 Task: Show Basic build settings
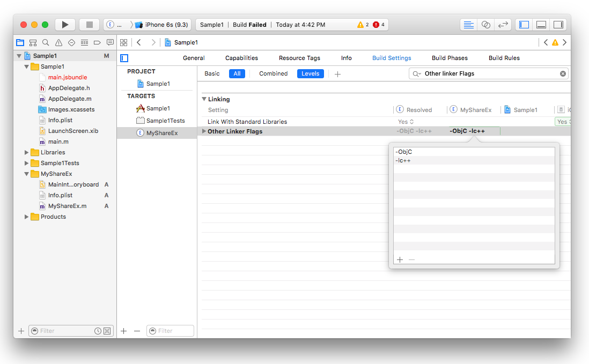click(x=212, y=73)
